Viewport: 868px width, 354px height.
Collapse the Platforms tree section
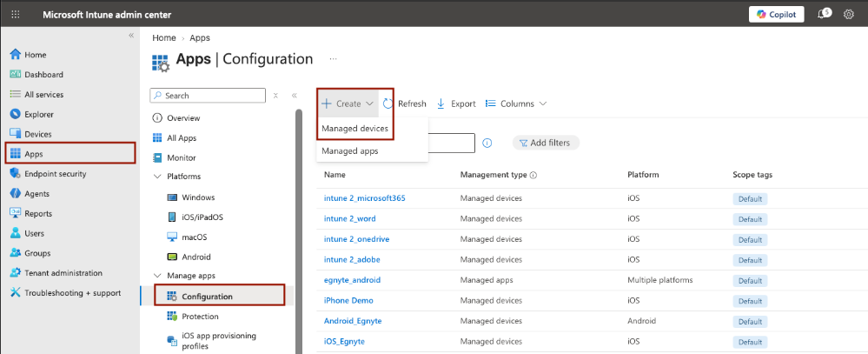pos(156,177)
